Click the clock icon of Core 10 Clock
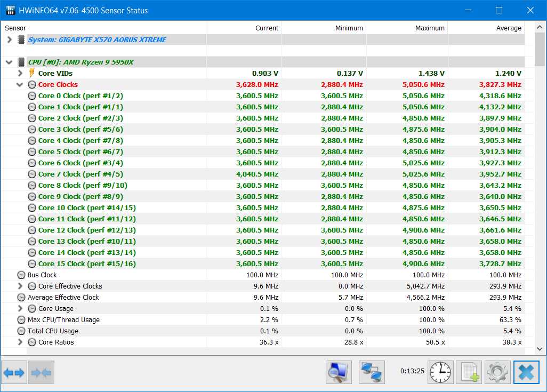Image resolution: width=547 pixels, height=392 pixels. [x=32, y=207]
